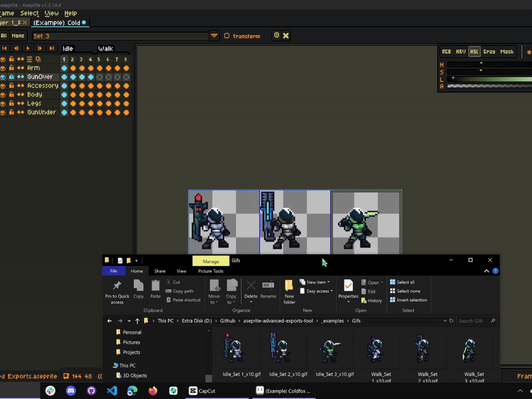Screen dimensions: 532x399
Task: Click the None selection button
Action: click(x=18, y=36)
